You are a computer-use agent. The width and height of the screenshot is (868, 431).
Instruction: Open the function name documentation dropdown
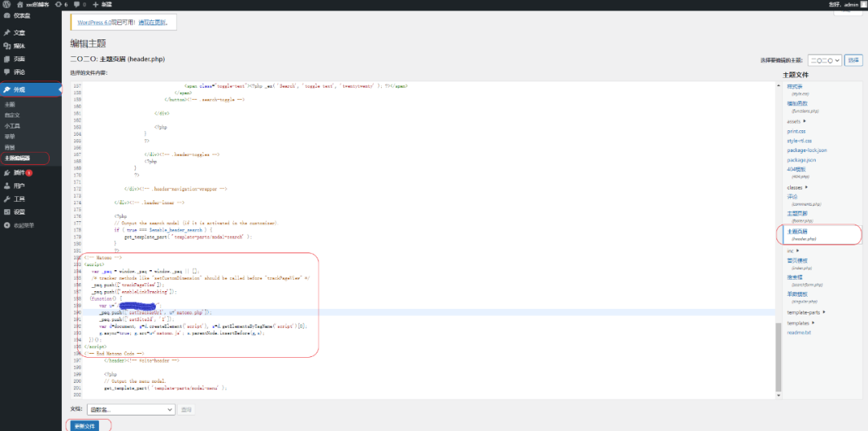131,410
